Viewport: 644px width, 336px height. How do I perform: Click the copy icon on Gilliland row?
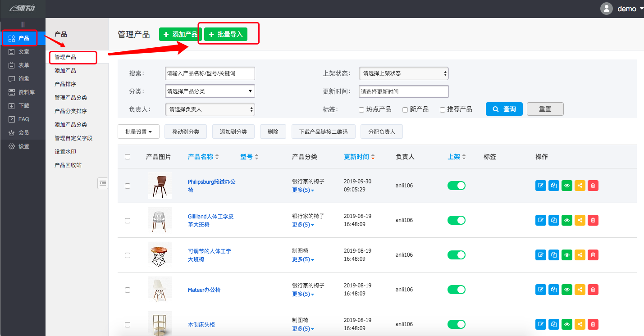[553, 220]
